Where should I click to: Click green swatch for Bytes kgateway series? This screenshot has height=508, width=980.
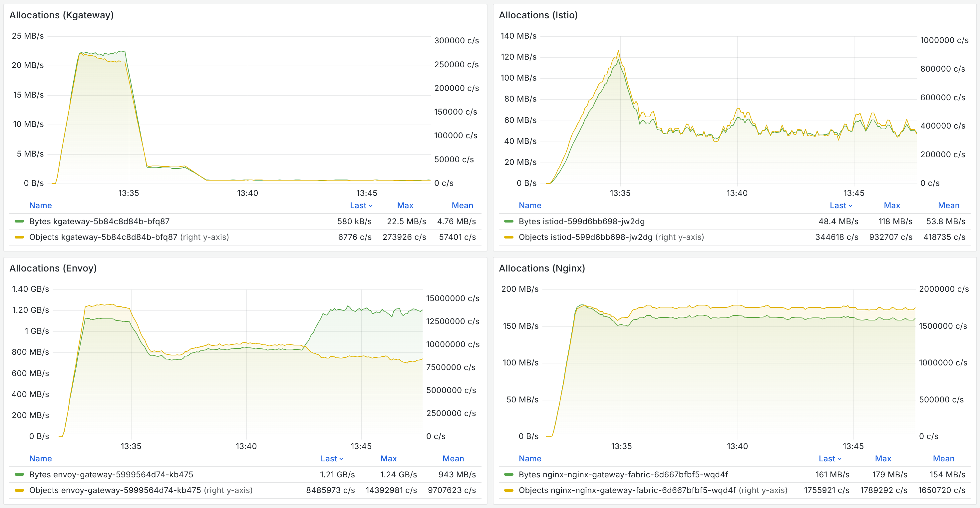point(19,222)
